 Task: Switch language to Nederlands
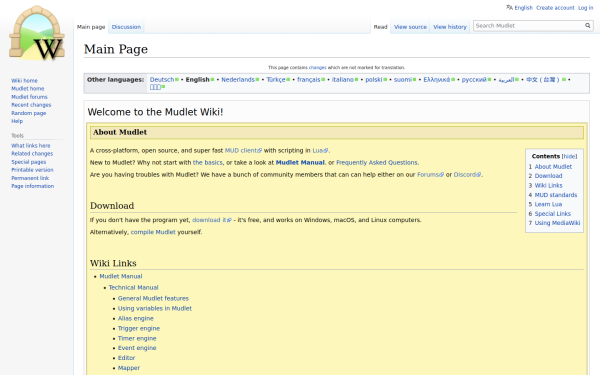238,80
